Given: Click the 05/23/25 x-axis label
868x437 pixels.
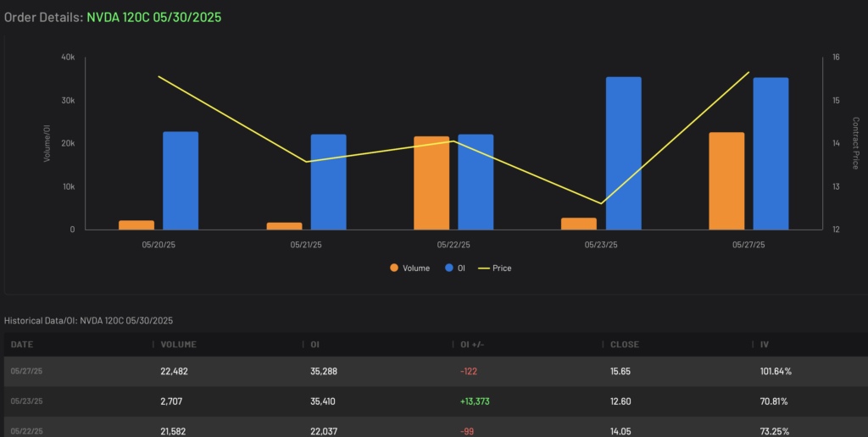Looking at the screenshot, I should [x=601, y=245].
